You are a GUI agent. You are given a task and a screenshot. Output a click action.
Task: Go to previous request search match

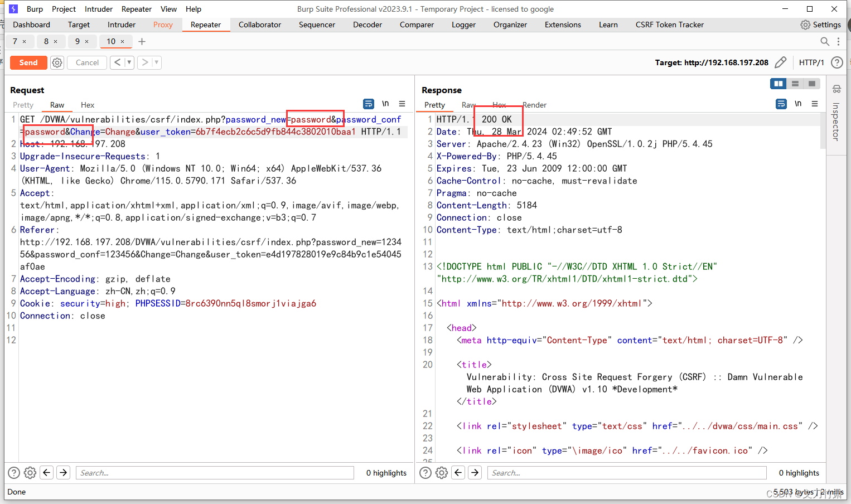(47, 473)
